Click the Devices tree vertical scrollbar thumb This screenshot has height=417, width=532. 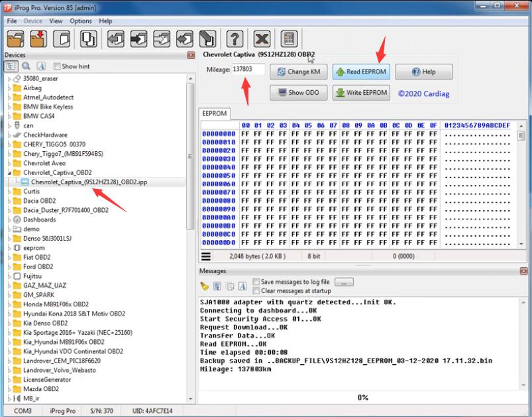click(x=190, y=156)
